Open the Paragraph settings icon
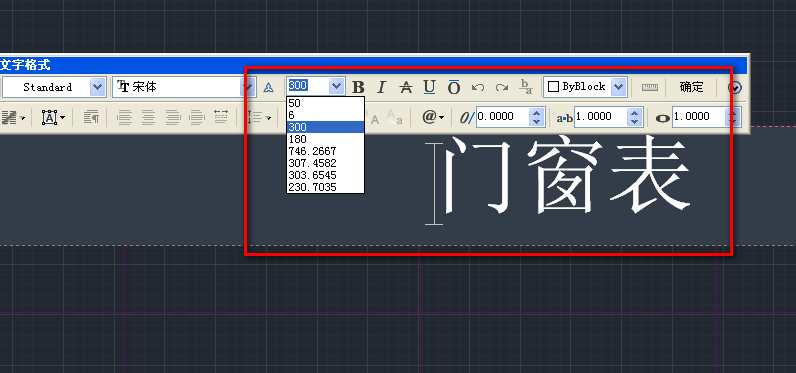Screen dimensions: 796x373 click(x=91, y=118)
